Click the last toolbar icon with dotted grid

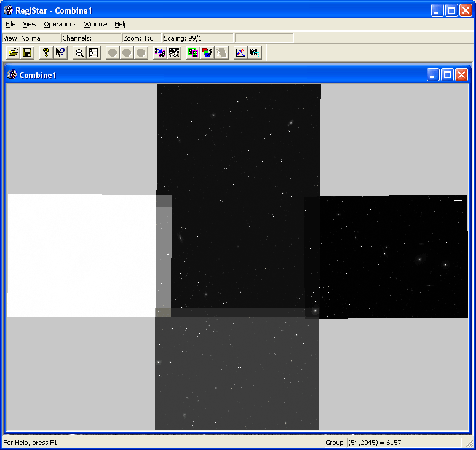click(x=255, y=53)
